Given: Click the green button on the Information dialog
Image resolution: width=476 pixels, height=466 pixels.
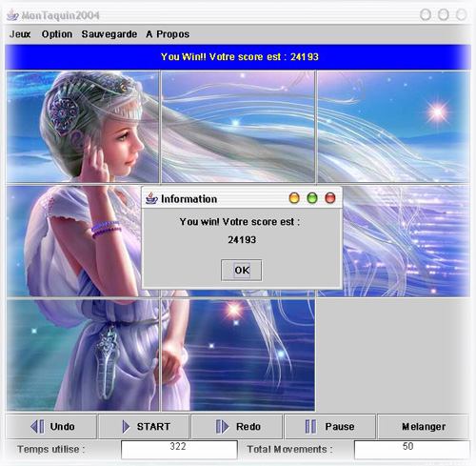Looking at the screenshot, I should 312,198.
